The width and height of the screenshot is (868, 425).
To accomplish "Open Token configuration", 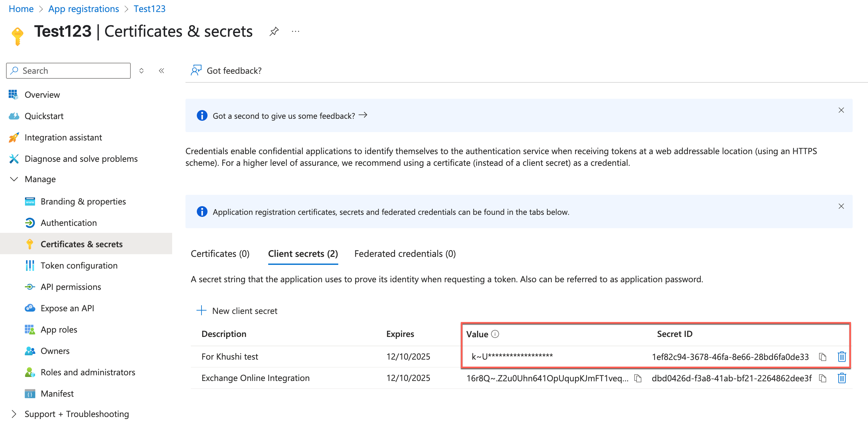I will click(79, 266).
